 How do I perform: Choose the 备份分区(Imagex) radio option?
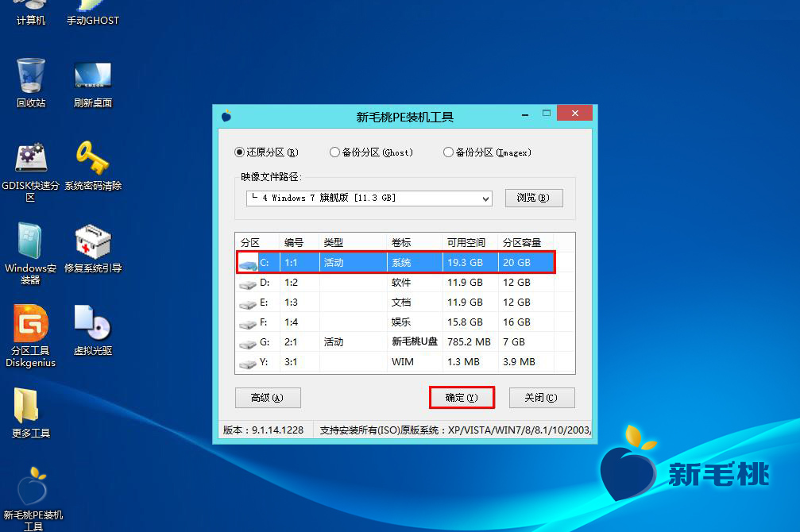pyautogui.click(x=488, y=152)
